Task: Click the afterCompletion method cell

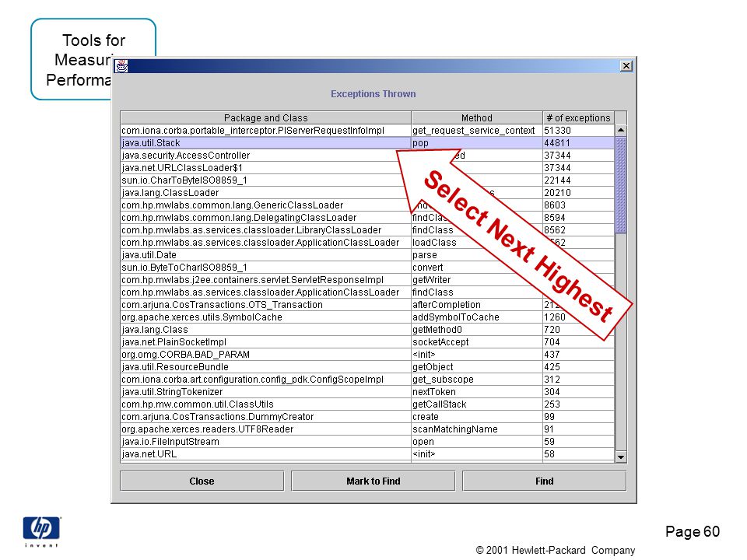Action: 477,305
